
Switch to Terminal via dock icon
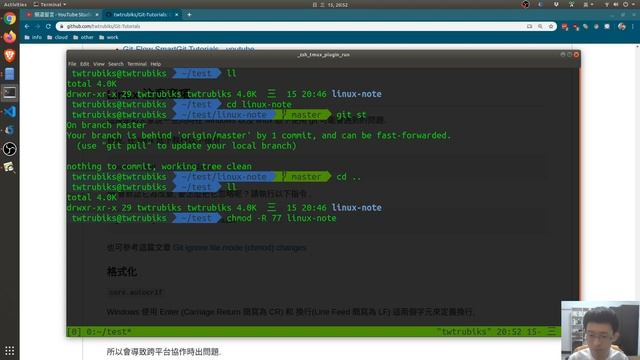(x=10, y=93)
